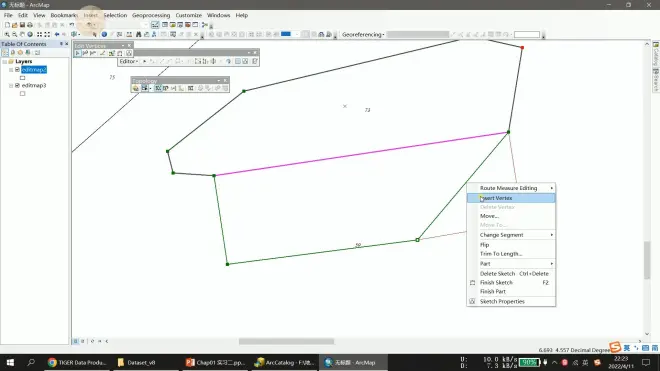The image size is (660, 371).
Task: Toggle visibility of editmap3 layer
Action: pos(17,85)
